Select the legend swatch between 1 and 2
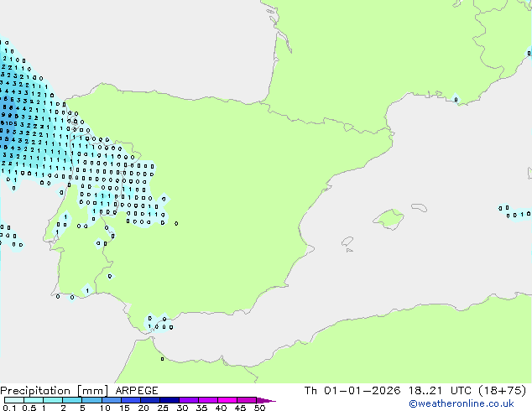The image size is (532, 411). 53,401
